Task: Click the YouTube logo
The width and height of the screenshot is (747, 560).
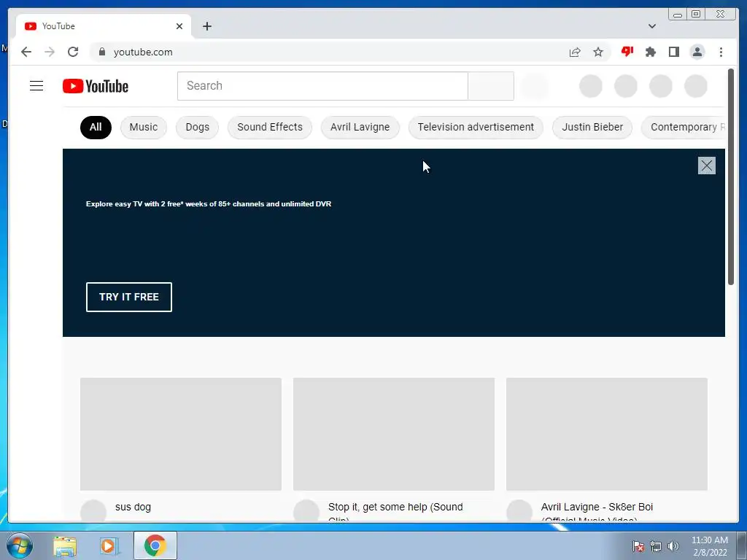Action: [96, 86]
